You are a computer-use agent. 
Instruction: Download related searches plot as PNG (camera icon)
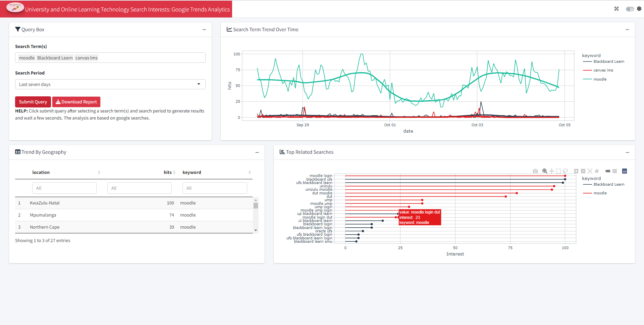coord(535,171)
